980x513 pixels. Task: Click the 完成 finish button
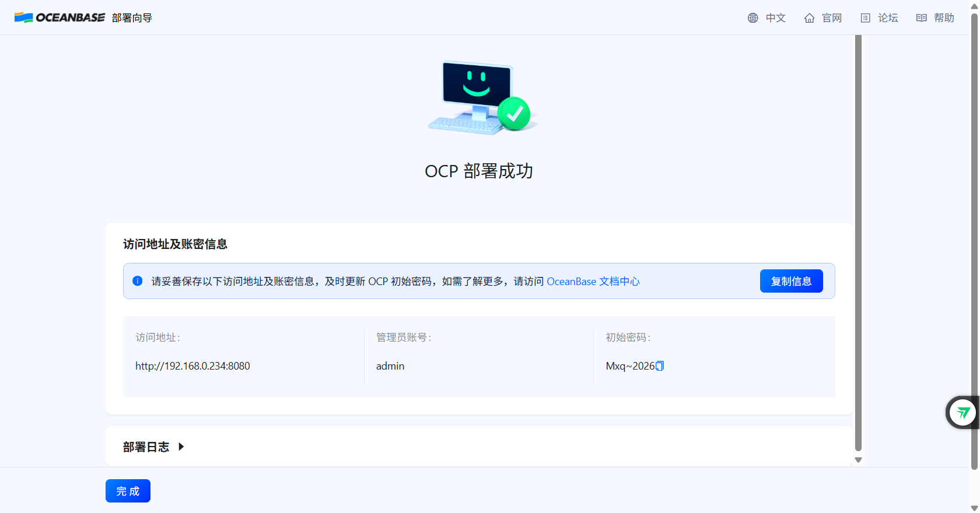128,491
